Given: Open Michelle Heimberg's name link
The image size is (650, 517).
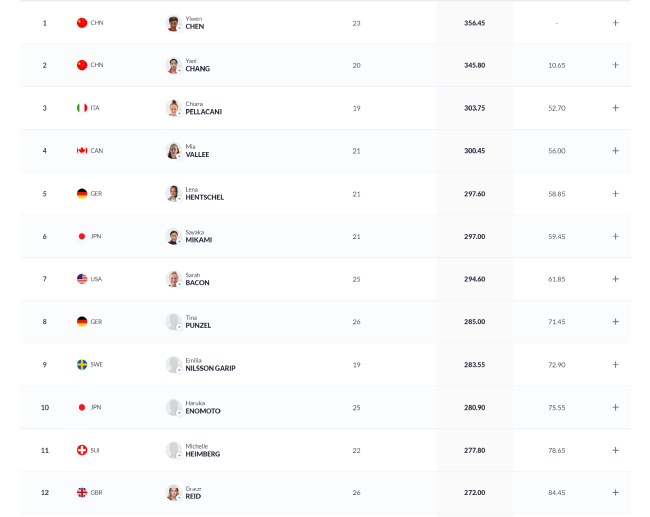Looking at the screenshot, I should coord(203,450).
